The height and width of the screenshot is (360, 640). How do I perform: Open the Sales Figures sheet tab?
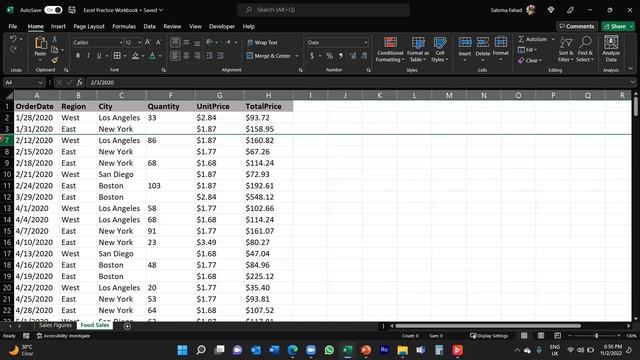coord(55,325)
